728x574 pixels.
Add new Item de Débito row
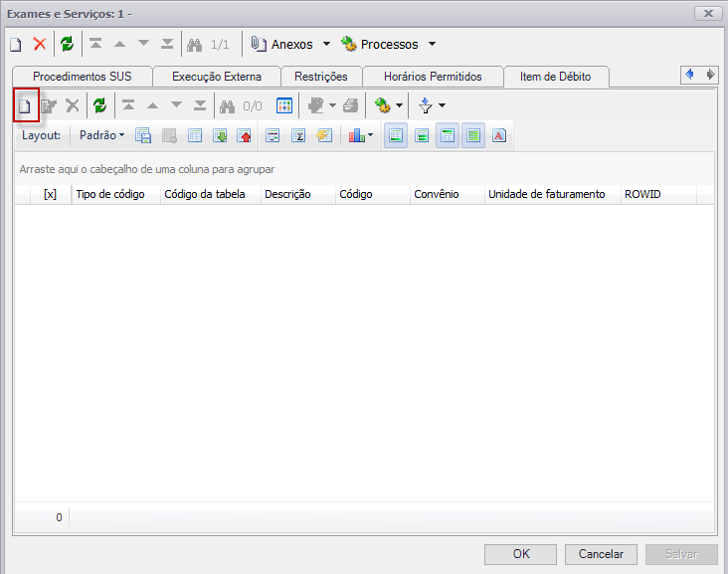[x=25, y=105]
